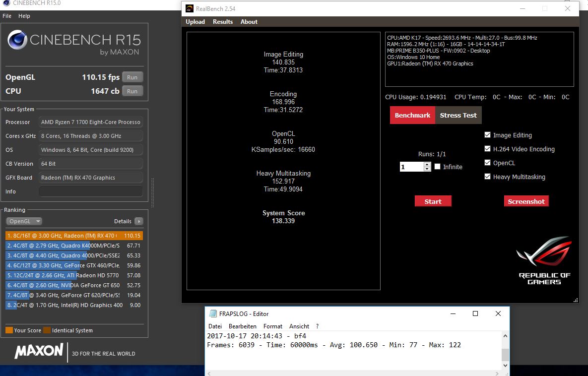Open the Upload menu in RealBench
The width and height of the screenshot is (588, 376).
pyautogui.click(x=195, y=22)
